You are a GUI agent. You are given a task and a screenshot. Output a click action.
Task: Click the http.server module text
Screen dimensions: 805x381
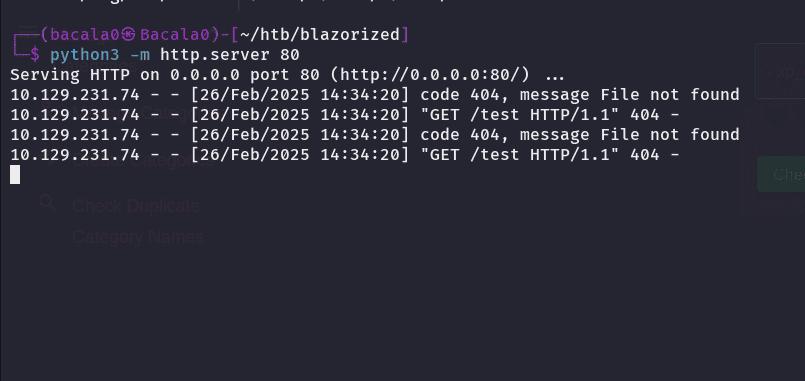(215, 55)
